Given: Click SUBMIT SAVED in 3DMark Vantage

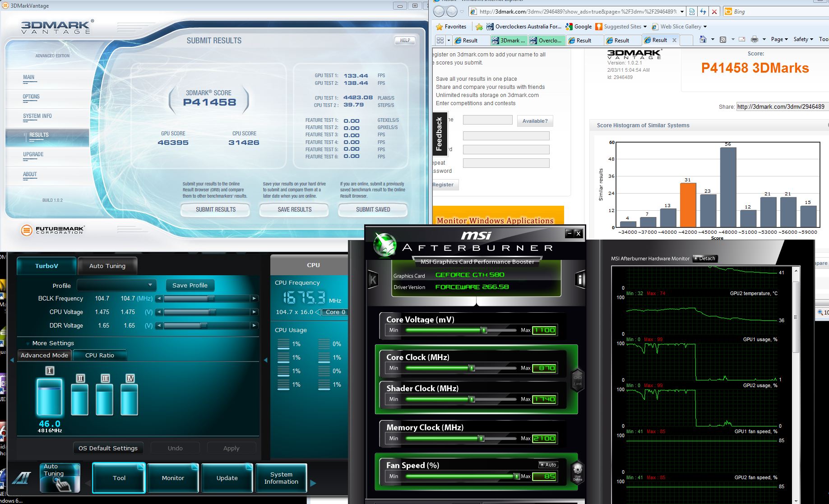Looking at the screenshot, I should pos(373,209).
